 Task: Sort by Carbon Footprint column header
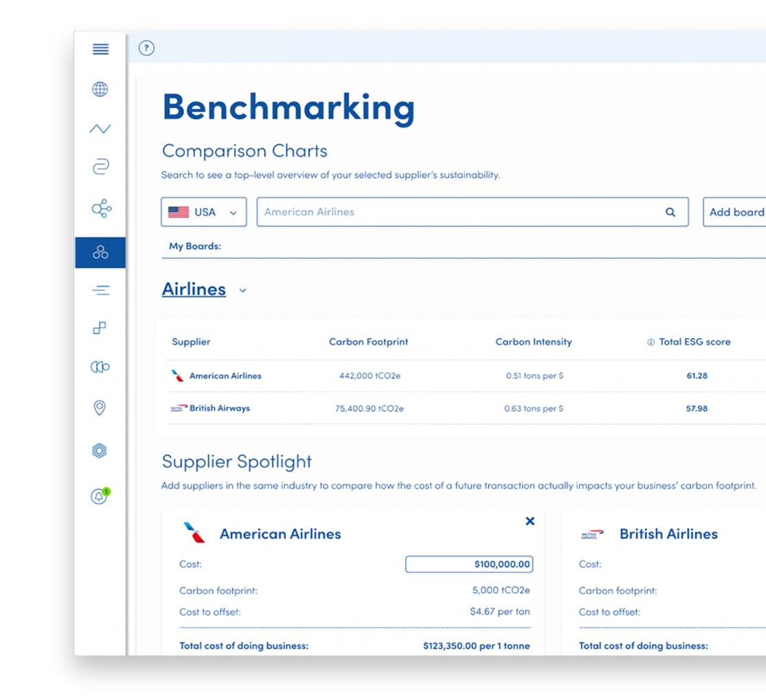coord(368,342)
